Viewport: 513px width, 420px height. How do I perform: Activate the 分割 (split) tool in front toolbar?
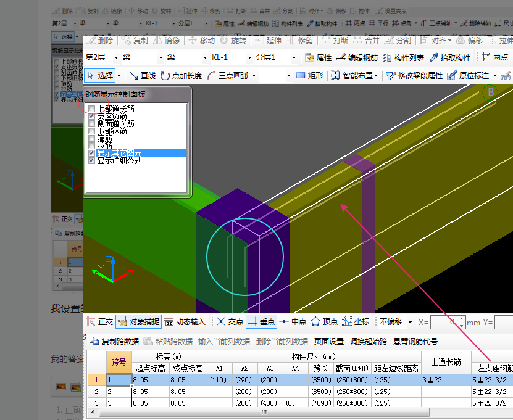tap(398, 41)
